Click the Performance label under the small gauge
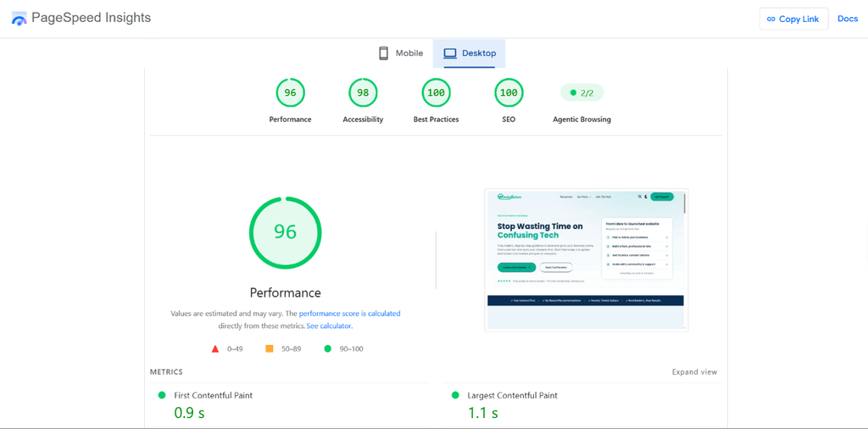Screen dimensions: 868x429 coord(290,120)
